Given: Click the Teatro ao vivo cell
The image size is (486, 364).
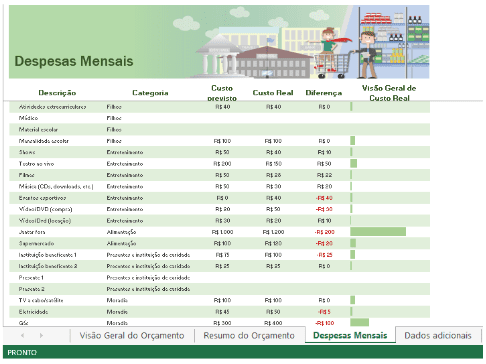Looking at the screenshot, I should click(36, 164).
